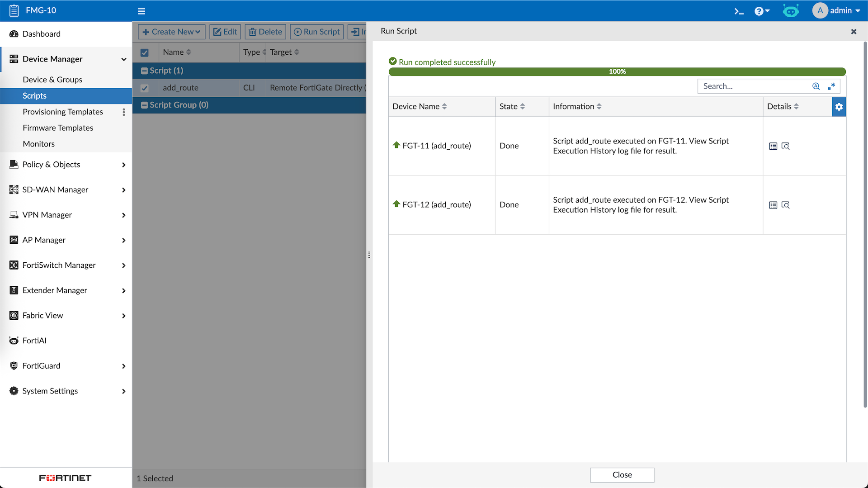The width and height of the screenshot is (868, 488).
Task: Toggle the hamburger sidebar menu icon
Action: click(x=142, y=11)
